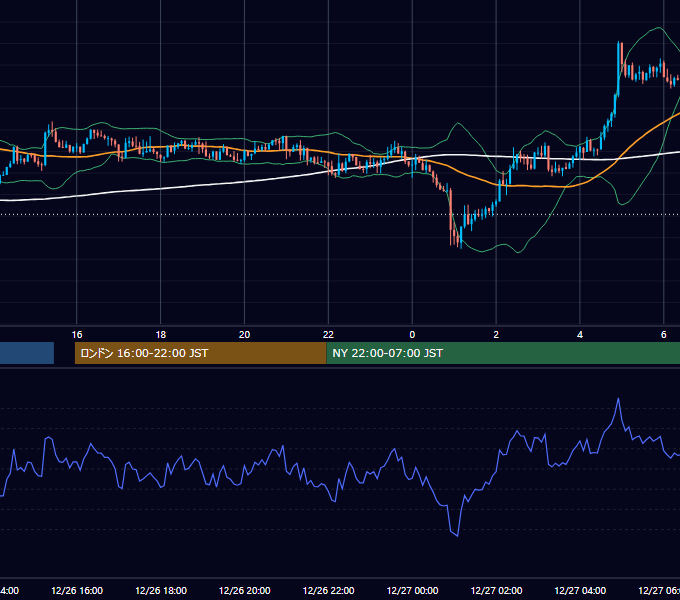Click hour label 22 on chart axis
This screenshot has height=600, width=680.
pos(328,335)
